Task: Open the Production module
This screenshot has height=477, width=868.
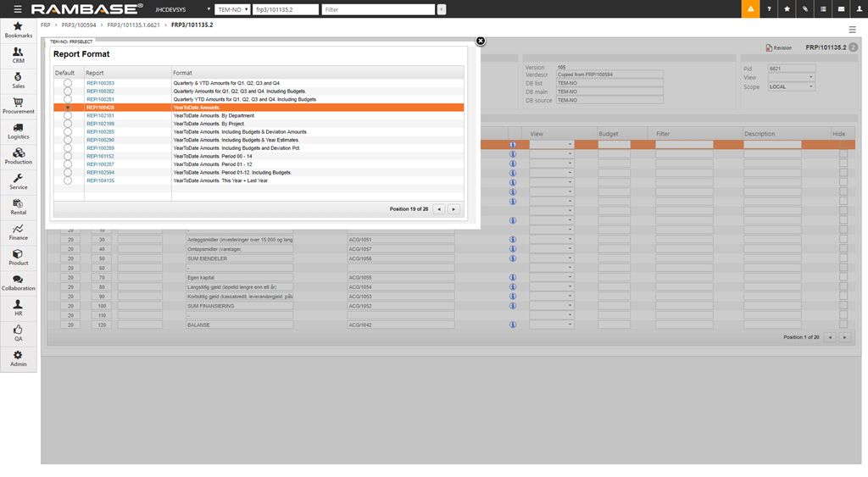Action: [18, 157]
